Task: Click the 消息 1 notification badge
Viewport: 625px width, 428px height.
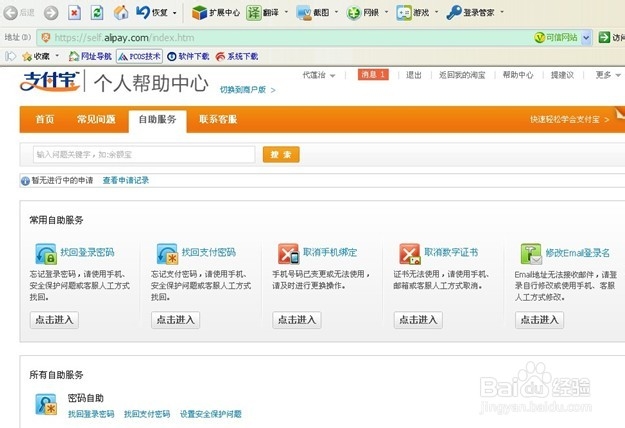Action: [373, 75]
